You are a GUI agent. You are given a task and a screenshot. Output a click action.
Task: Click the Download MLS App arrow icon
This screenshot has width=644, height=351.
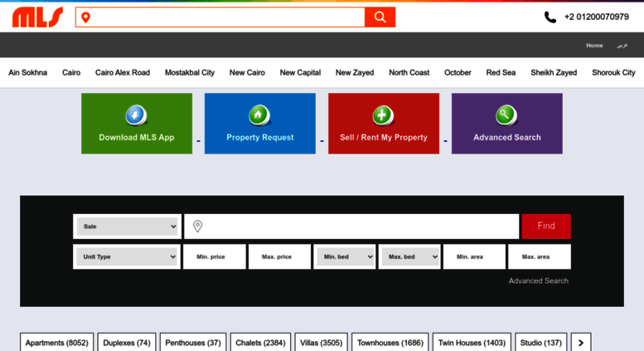[136, 115]
